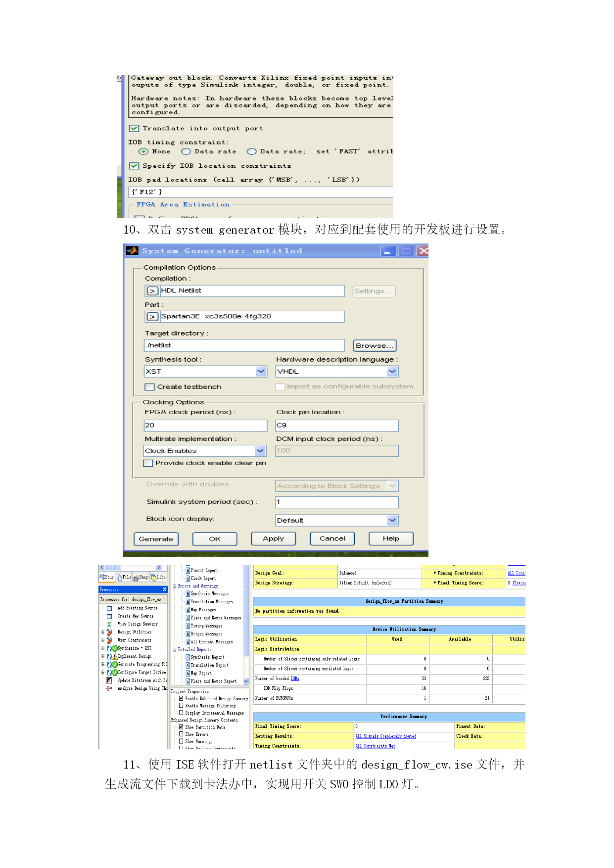Viewport: 614px width, 868px height.
Task: Open Synthesis Report document icon
Action: pos(188,657)
